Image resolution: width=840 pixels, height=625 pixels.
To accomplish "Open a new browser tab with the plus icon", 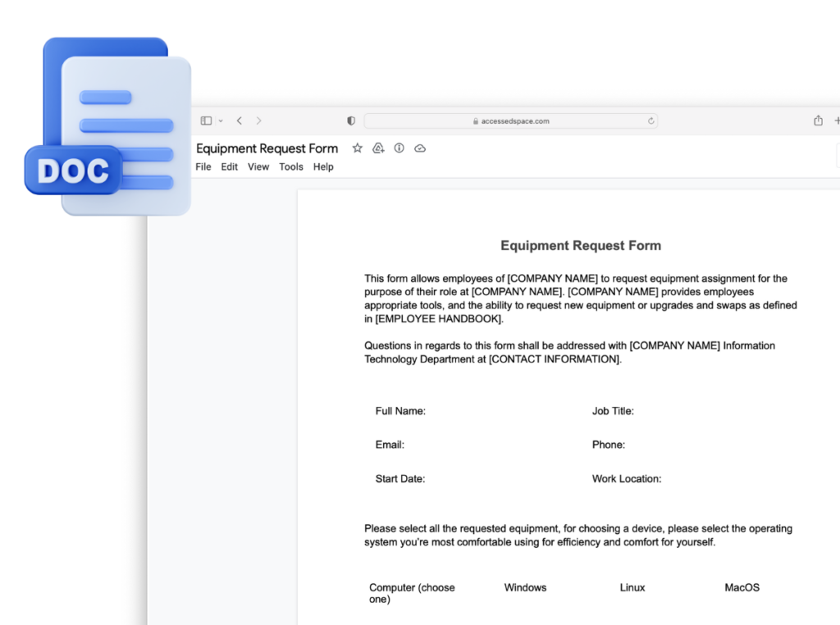I will 837,120.
